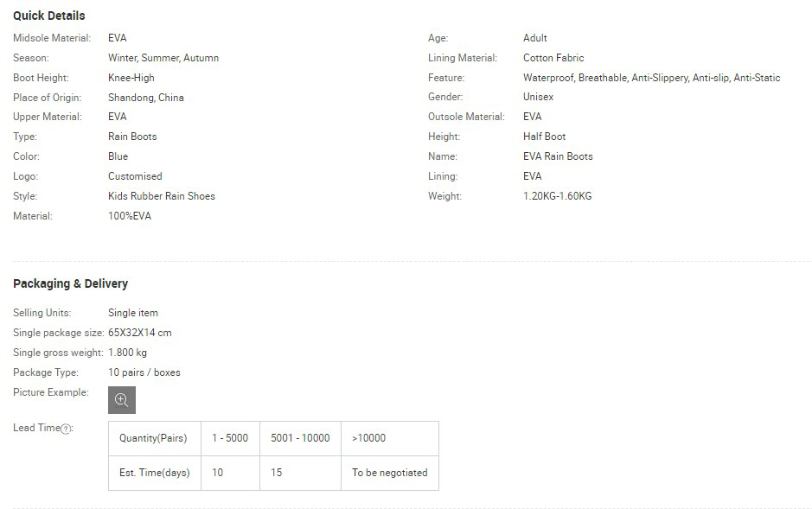Screen dimensions: 812x509
Task: Open the Picture Example magnifier thumbnail
Action: (x=122, y=400)
